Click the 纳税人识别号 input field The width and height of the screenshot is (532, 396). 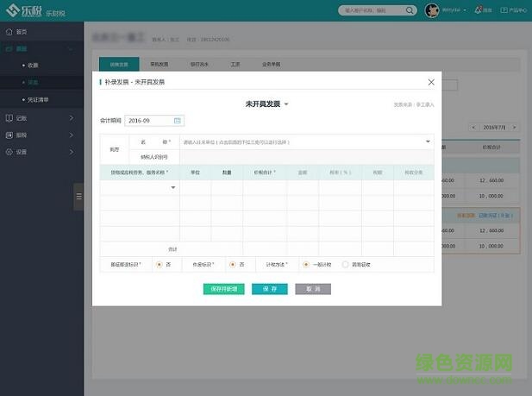[x=307, y=157]
